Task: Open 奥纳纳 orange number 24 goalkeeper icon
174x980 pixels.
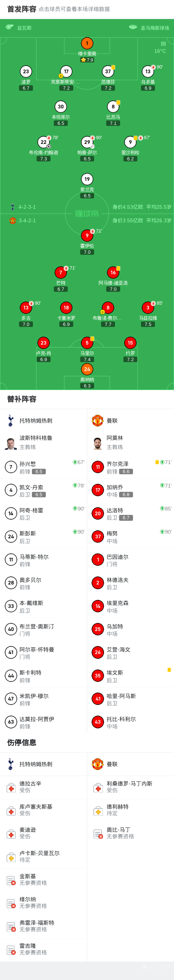Action: coord(87,370)
